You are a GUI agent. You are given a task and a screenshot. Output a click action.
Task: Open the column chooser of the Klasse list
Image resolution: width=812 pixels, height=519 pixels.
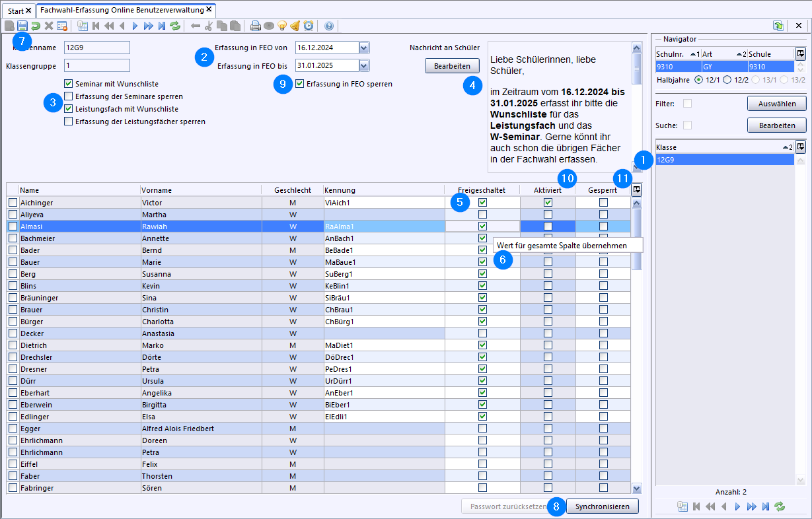(800, 147)
